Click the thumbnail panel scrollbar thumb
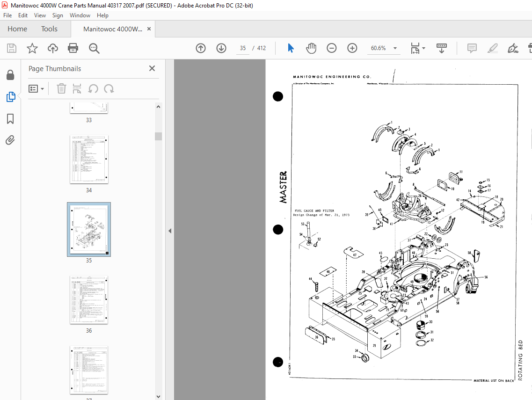 coord(159,136)
